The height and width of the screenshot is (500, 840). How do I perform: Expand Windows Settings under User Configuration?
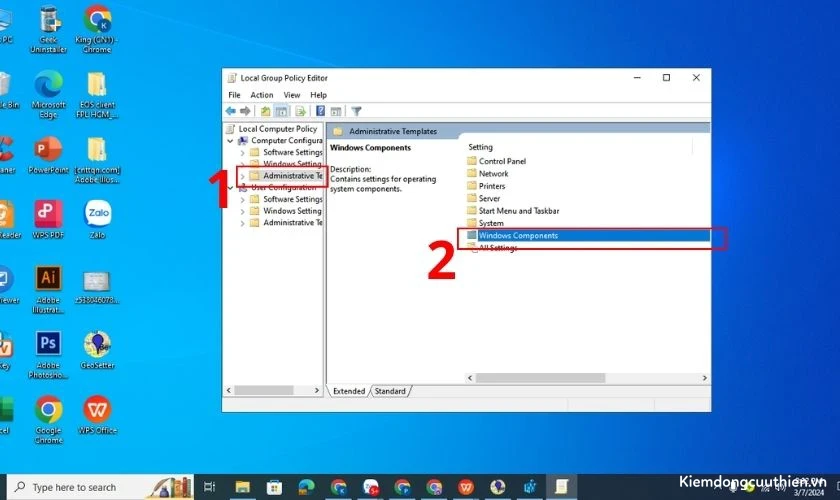click(x=242, y=211)
